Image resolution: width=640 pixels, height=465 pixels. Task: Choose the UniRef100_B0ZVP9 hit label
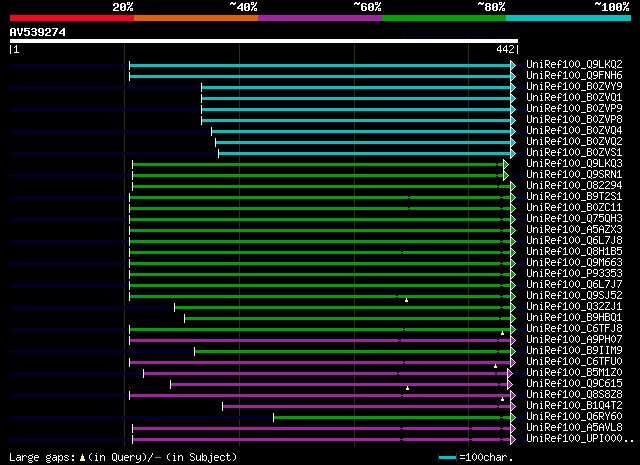pos(574,108)
